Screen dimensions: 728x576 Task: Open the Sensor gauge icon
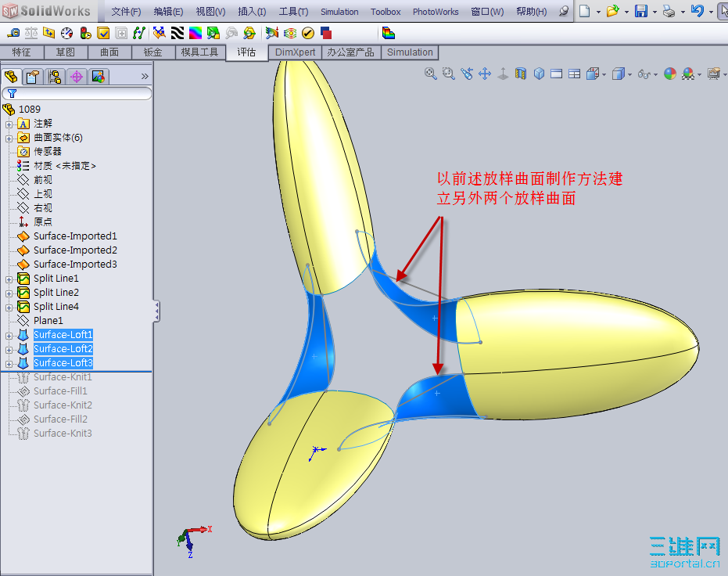tap(67, 33)
